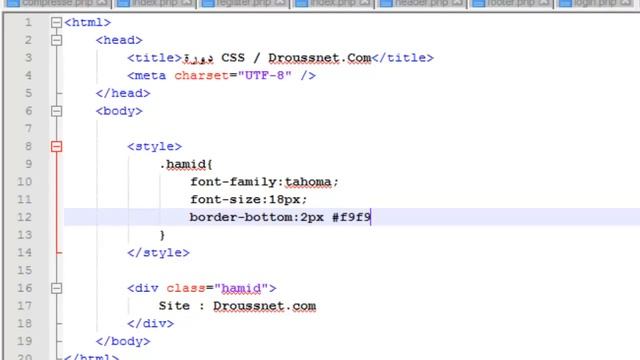Click the opening <body> tag
Viewport: 640px width, 360px height.
point(119,111)
